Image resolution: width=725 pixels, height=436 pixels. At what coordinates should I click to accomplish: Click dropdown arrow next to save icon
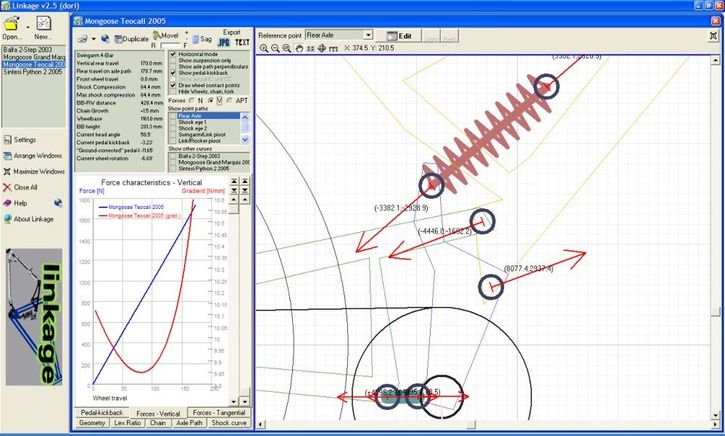point(93,39)
